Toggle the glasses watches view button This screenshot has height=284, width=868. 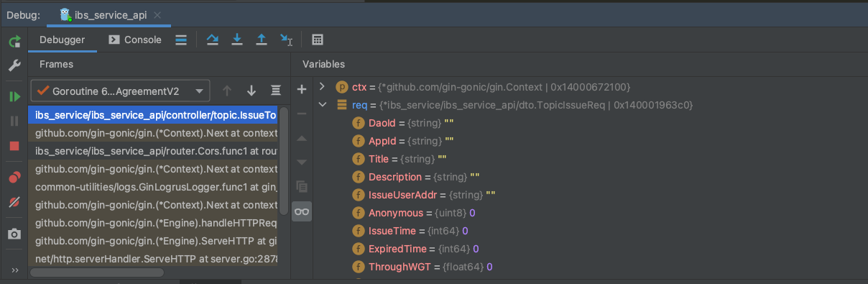(x=302, y=211)
